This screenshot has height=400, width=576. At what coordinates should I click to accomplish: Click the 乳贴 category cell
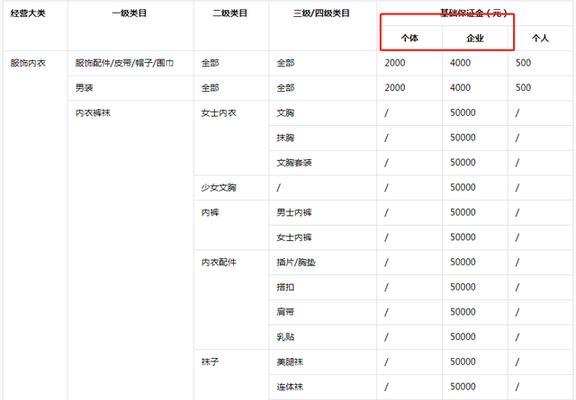tap(285, 337)
